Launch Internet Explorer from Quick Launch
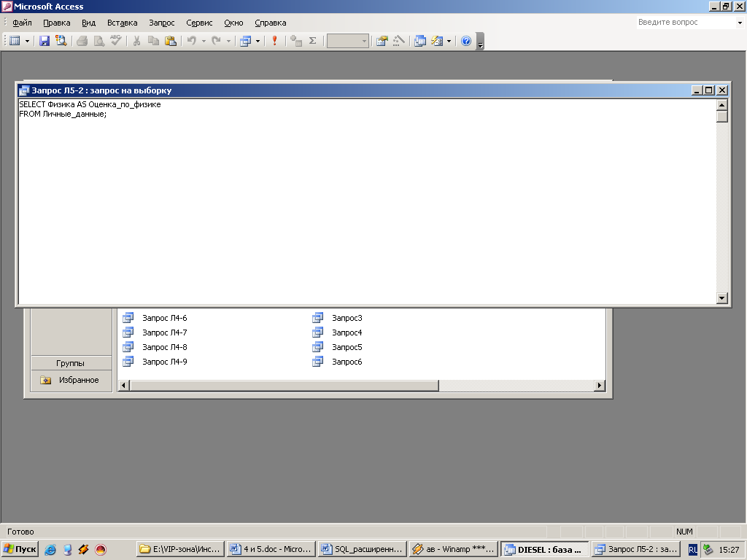 [x=50, y=550]
